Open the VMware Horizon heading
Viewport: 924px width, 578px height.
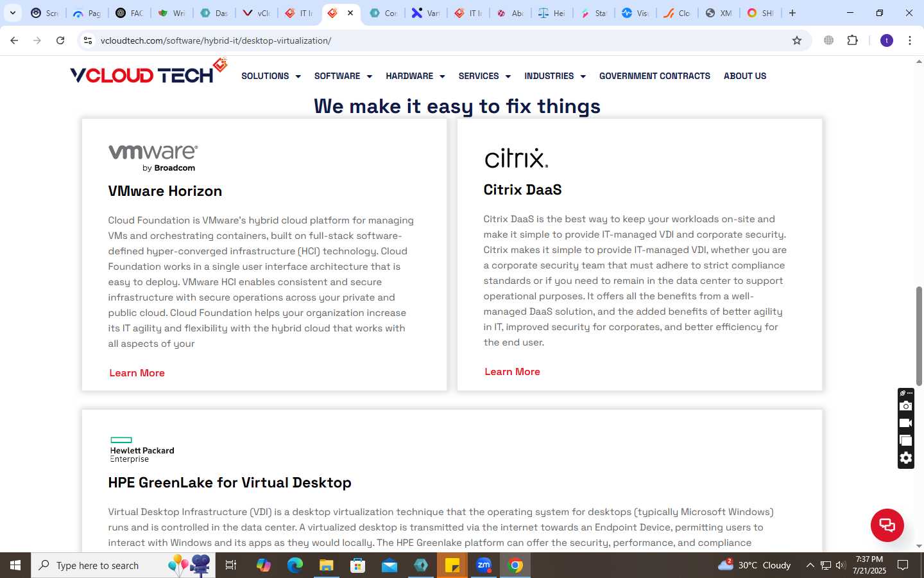pyautogui.click(x=165, y=191)
